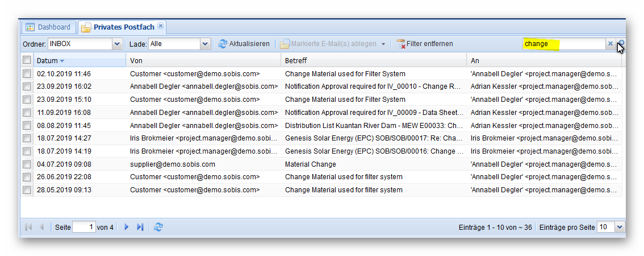Toggle the select-all checkbox in header
Viewport: 644px width, 256px height.
click(27, 60)
